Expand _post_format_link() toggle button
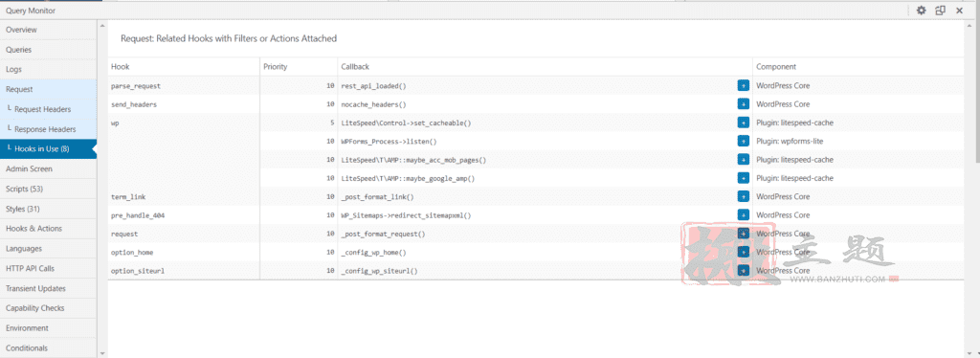 click(x=743, y=196)
